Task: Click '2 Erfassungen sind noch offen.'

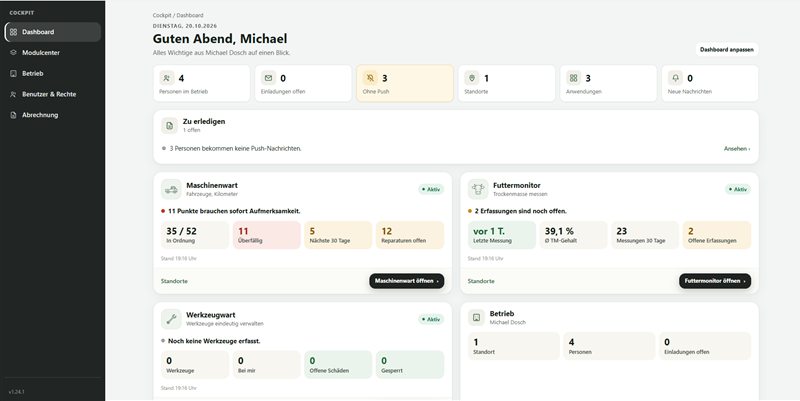Action: pos(521,211)
